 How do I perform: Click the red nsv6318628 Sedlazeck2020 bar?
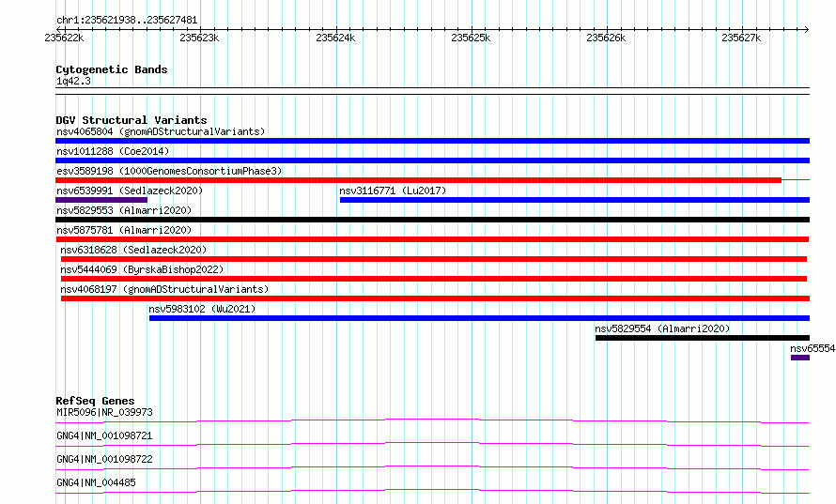pyautogui.click(x=434, y=259)
